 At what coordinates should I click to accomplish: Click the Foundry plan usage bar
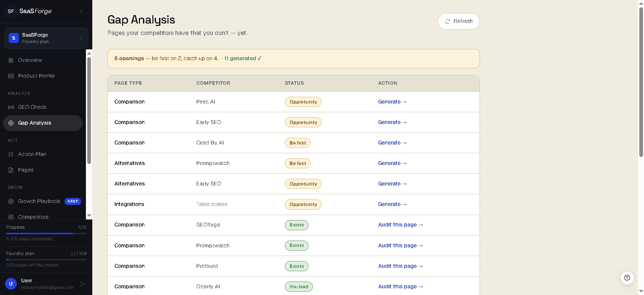point(46,259)
